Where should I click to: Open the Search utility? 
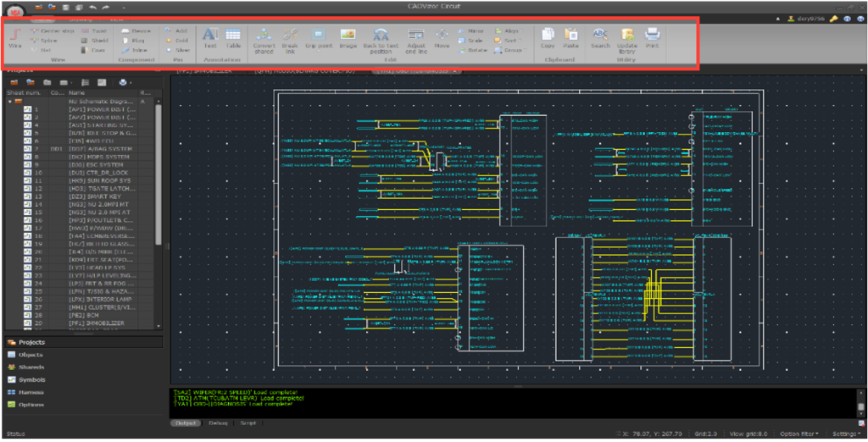[600, 38]
